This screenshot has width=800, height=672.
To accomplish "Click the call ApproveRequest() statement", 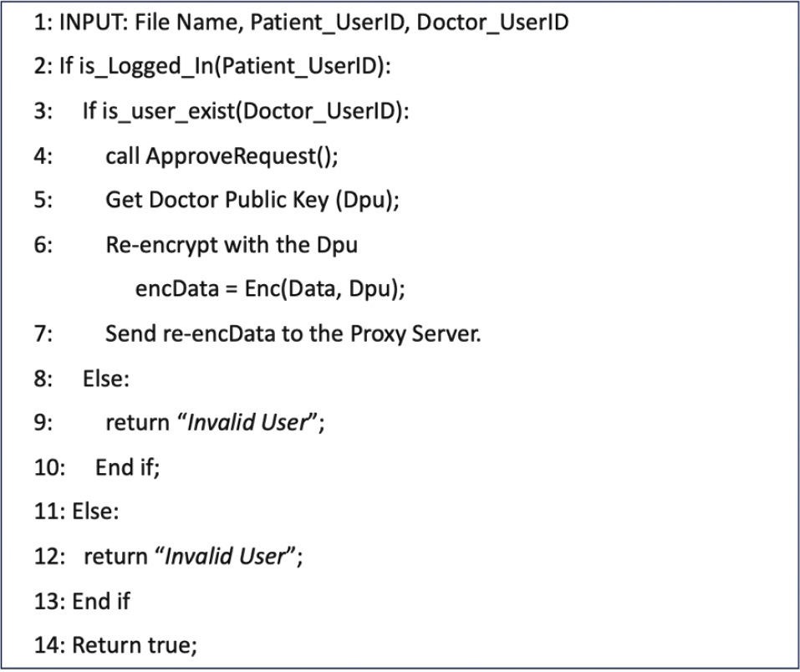I will click(222, 156).
